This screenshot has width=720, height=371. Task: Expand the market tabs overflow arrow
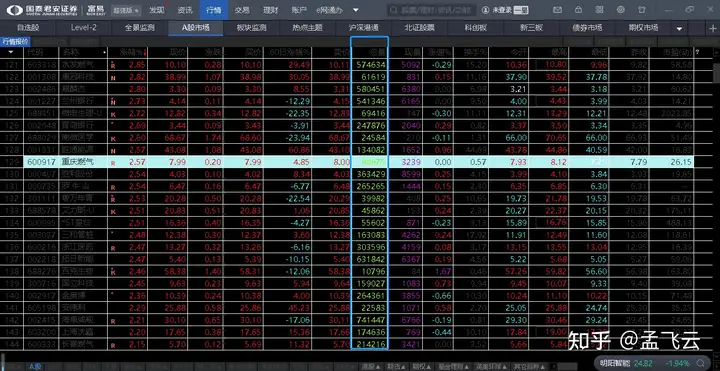coord(680,28)
